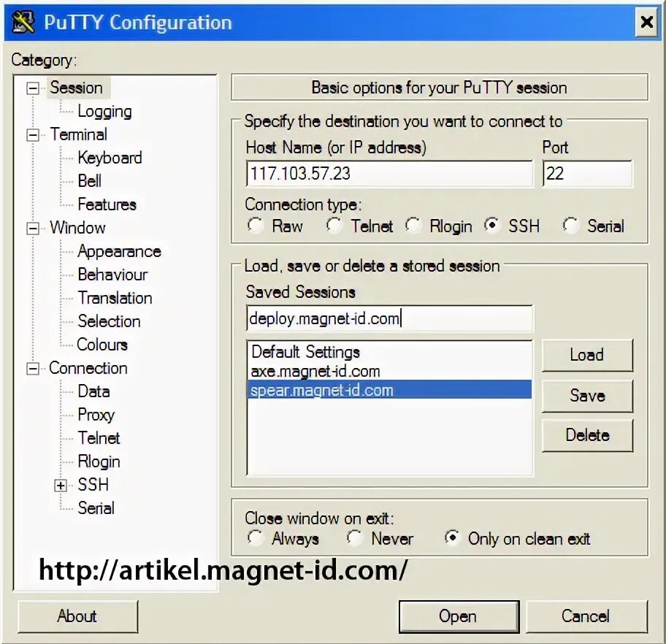Open Proxy settings category
This screenshot has width=666, height=644.
point(96,415)
